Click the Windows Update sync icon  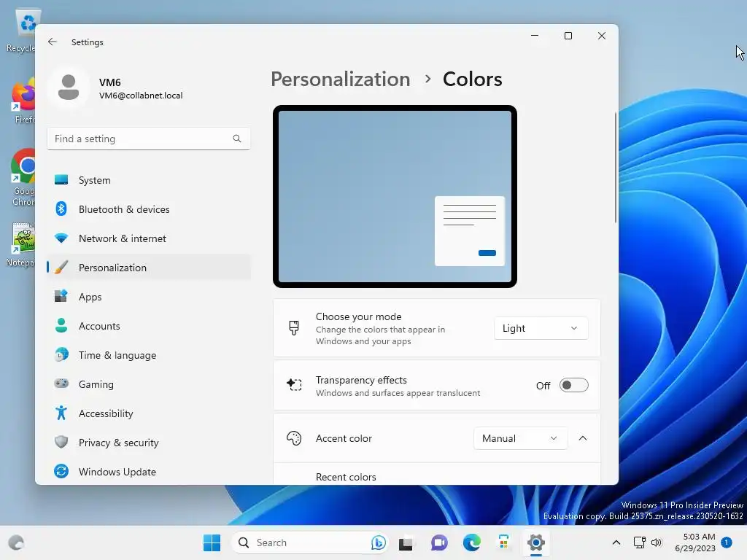61,471
